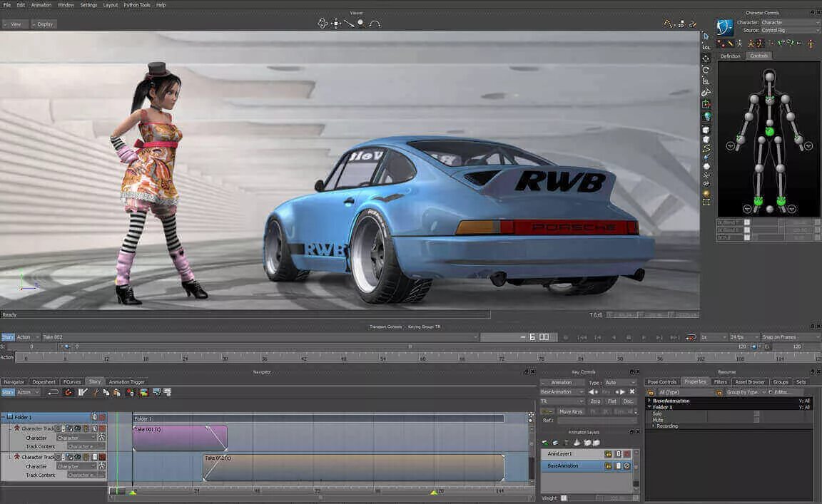Go to the start of the take
The width and height of the screenshot is (822, 504).
pos(582,337)
